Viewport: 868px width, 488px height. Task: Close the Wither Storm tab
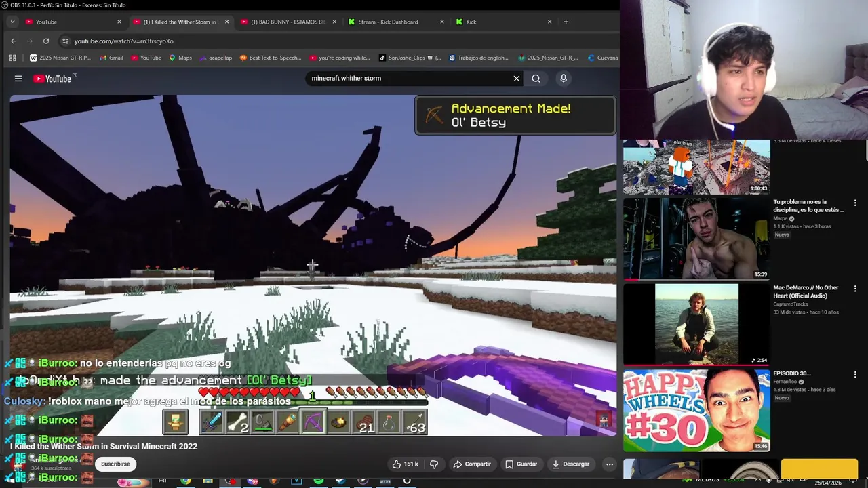226,22
